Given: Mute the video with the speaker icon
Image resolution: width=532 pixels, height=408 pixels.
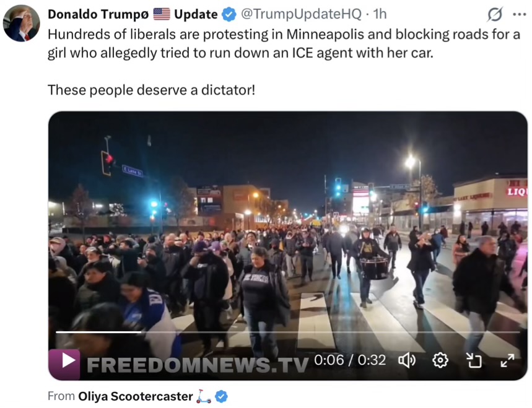Looking at the screenshot, I should (407, 360).
